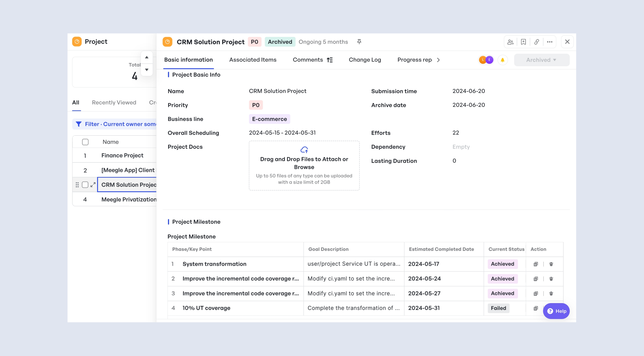
Task: Copy the milestone row dated 2024-05-24
Action: [536, 279]
